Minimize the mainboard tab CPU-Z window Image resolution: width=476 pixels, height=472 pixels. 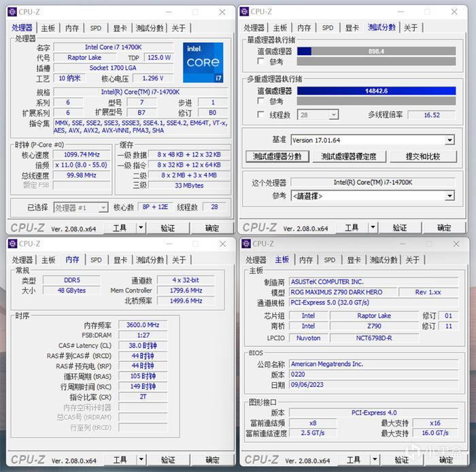(403, 244)
